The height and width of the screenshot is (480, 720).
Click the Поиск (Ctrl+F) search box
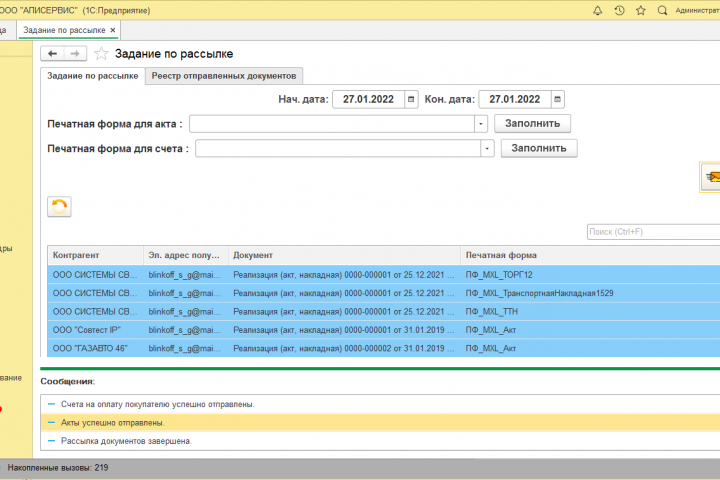click(x=653, y=232)
